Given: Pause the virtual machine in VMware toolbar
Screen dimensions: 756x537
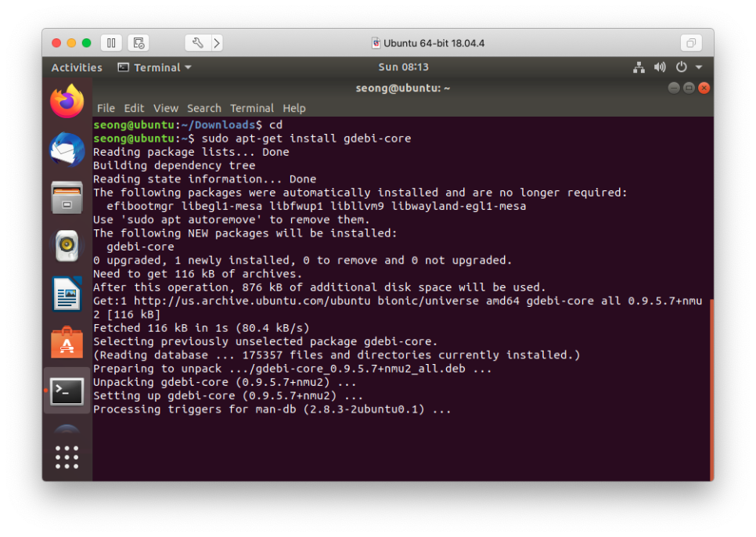Looking at the screenshot, I should pyautogui.click(x=111, y=43).
